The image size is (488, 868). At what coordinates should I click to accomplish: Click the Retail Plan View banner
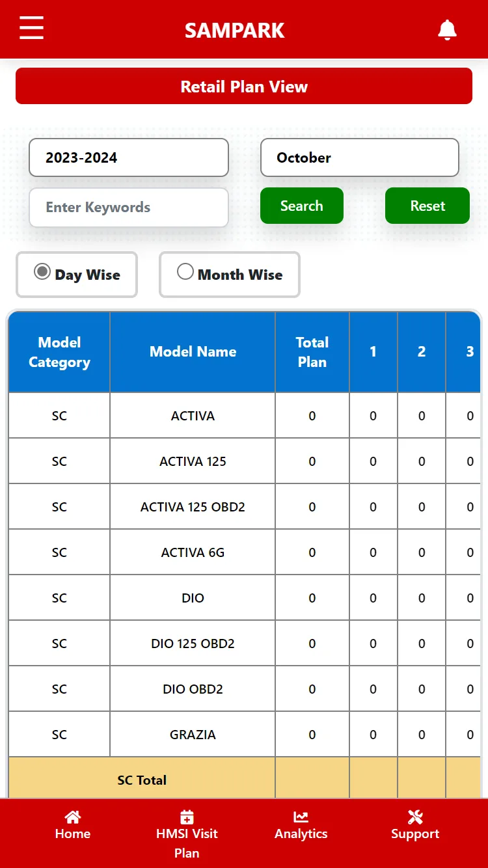coord(244,86)
